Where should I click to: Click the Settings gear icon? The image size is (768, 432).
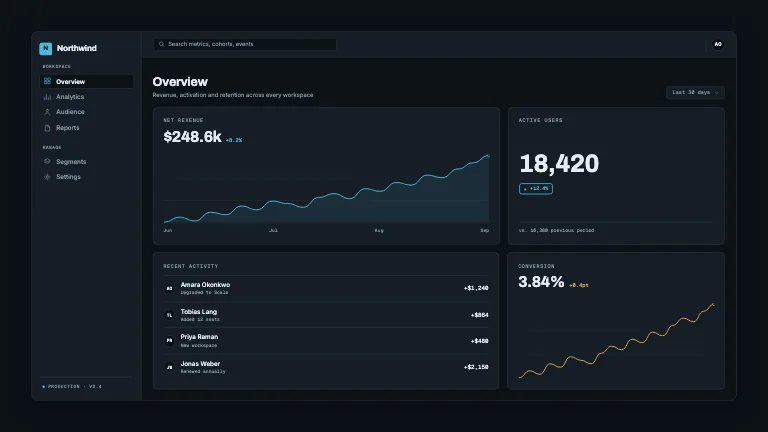coord(47,177)
